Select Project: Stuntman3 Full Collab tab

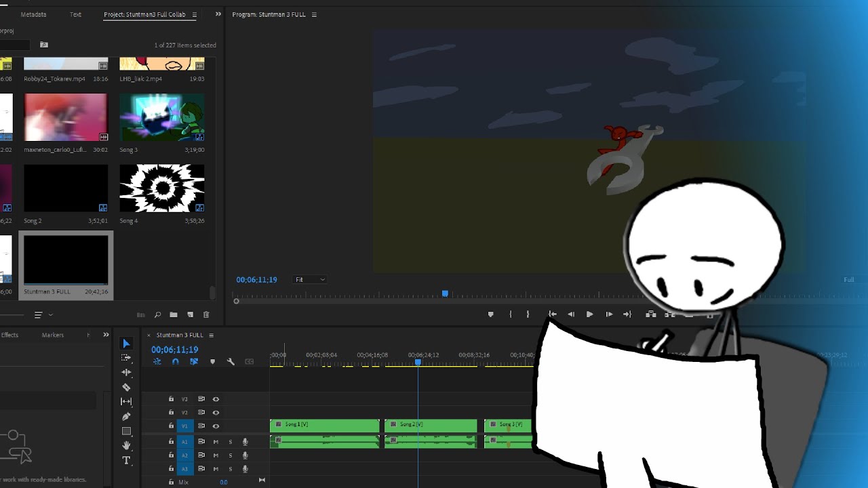144,14
